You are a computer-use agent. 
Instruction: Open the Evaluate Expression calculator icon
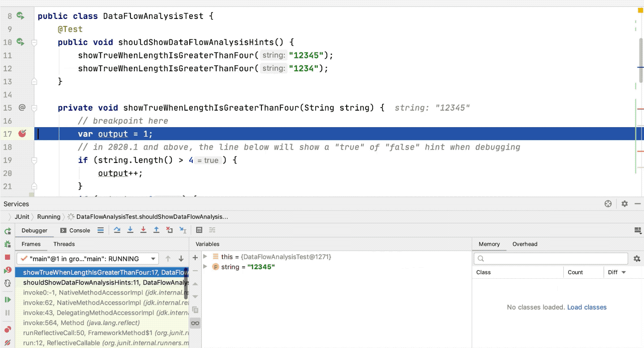tap(199, 230)
